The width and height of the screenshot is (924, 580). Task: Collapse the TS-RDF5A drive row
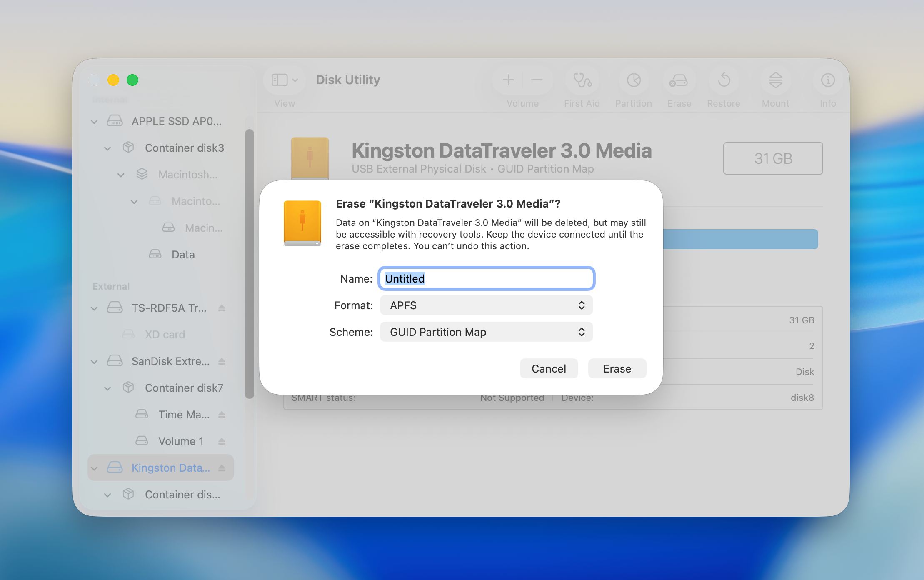coord(94,308)
